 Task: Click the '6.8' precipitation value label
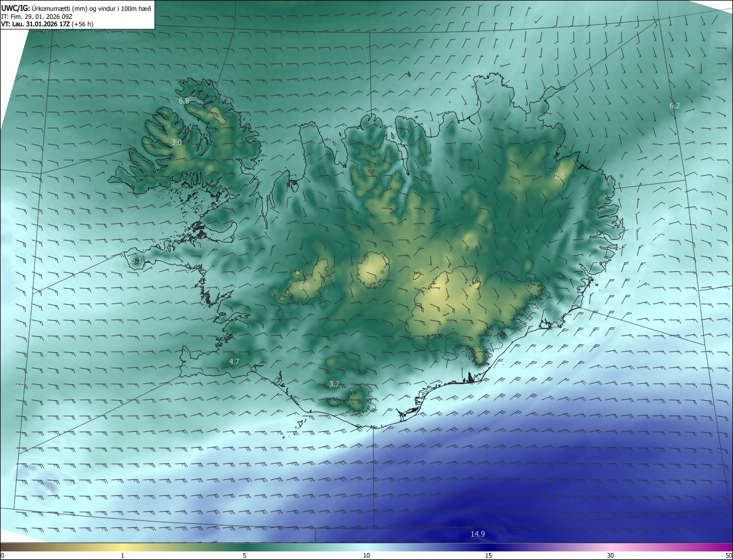184,101
